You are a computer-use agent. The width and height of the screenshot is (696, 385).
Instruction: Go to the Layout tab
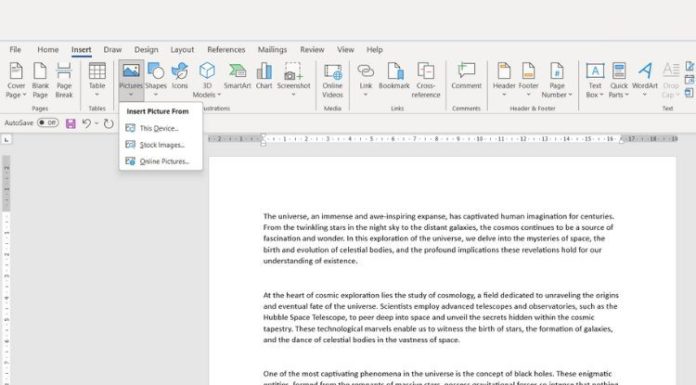[x=182, y=50]
